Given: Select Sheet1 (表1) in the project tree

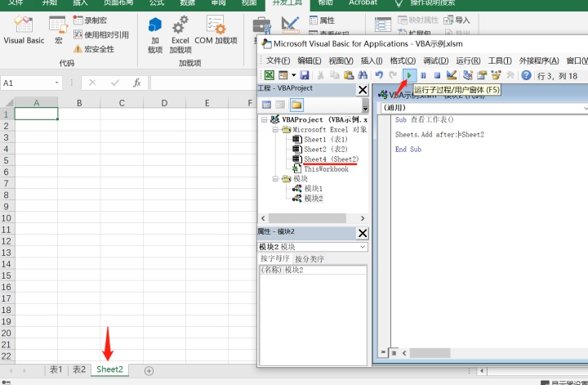Looking at the screenshot, I should (x=326, y=140).
